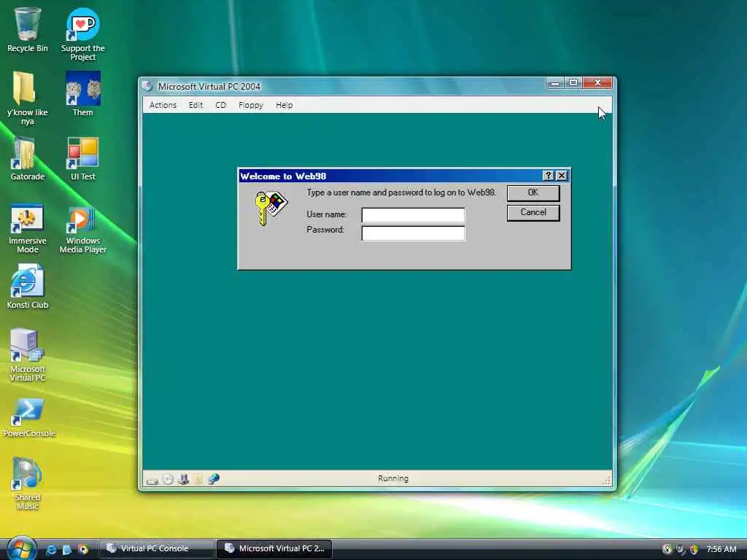Minimize the Microsoft Virtual PC 2004 window
The height and width of the screenshot is (560, 747).
click(555, 83)
